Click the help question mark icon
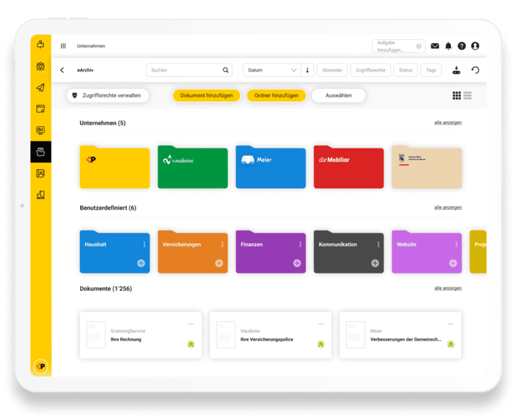The image size is (516, 420). point(462,46)
